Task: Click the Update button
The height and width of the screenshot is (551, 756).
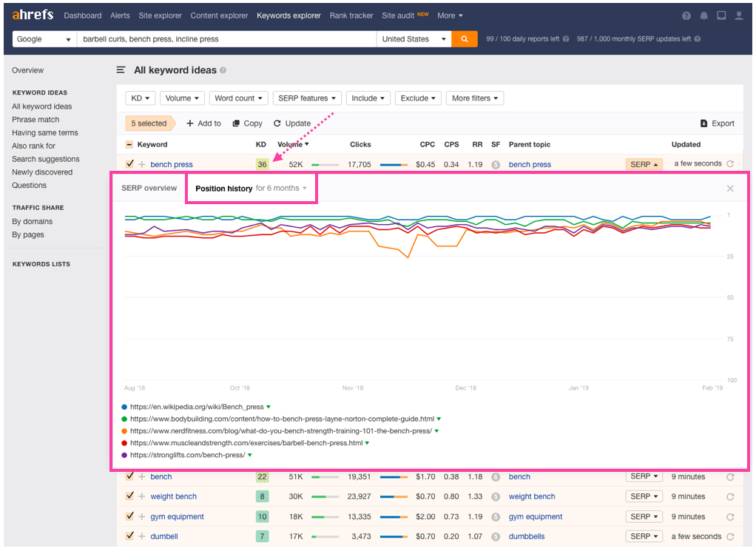Action: [x=292, y=124]
